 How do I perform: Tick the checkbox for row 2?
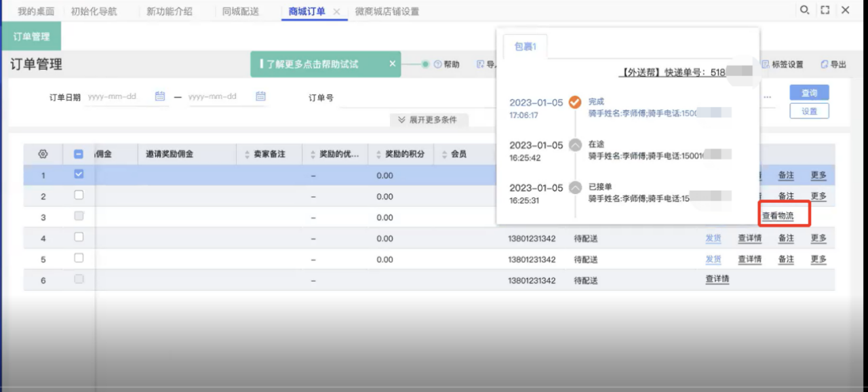(79, 195)
